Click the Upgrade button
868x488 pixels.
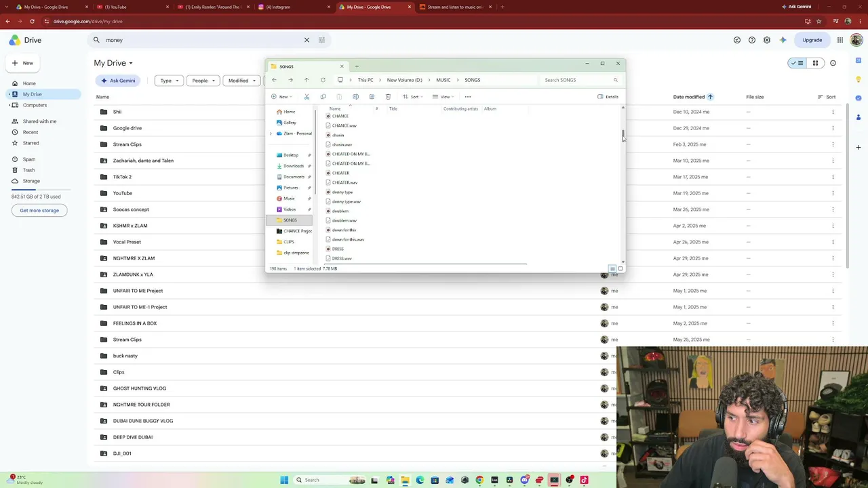click(x=812, y=40)
